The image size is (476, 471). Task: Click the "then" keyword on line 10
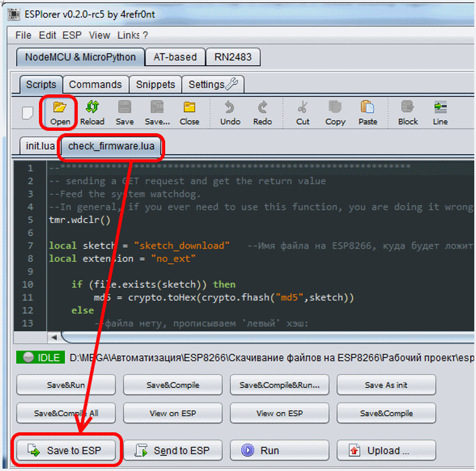click(x=224, y=284)
